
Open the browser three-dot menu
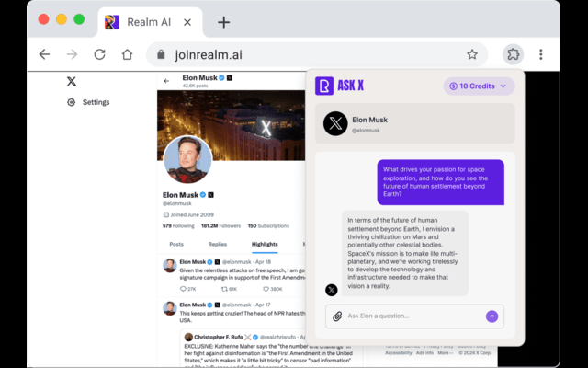point(541,54)
